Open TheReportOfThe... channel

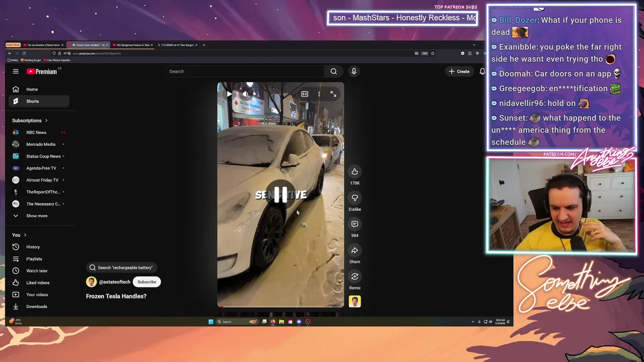click(39, 192)
